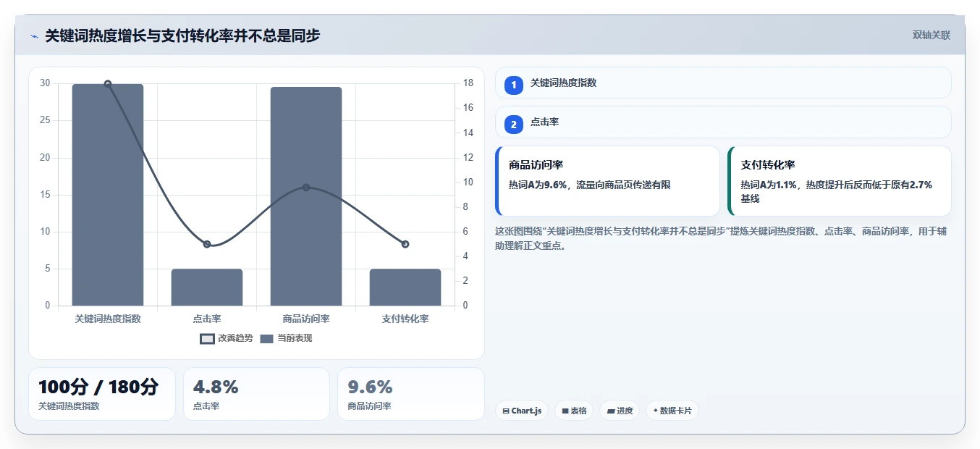Image resolution: width=980 pixels, height=449 pixels.
Task: Click the 9.6% 商品访问率 stat card
Action: coord(411,394)
